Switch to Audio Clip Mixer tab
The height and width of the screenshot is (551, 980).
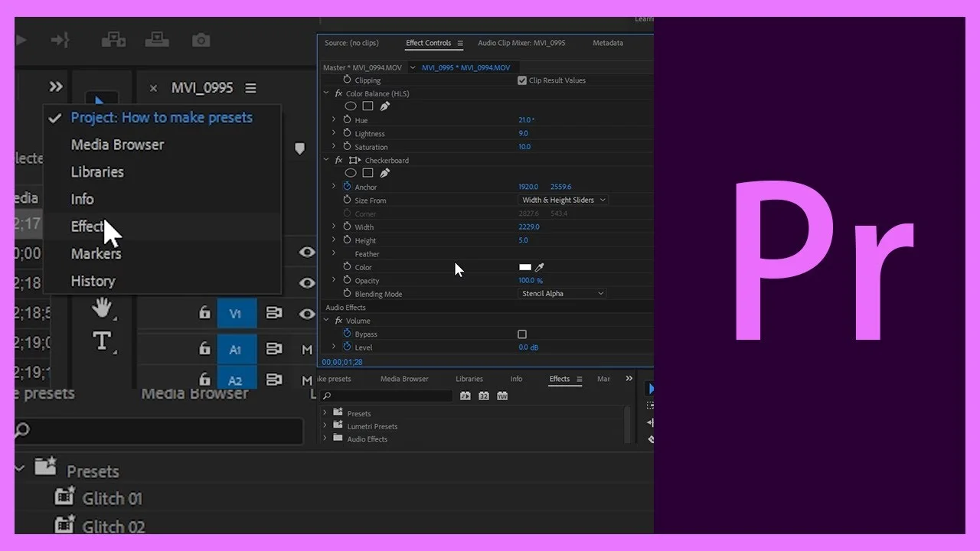[x=521, y=43]
